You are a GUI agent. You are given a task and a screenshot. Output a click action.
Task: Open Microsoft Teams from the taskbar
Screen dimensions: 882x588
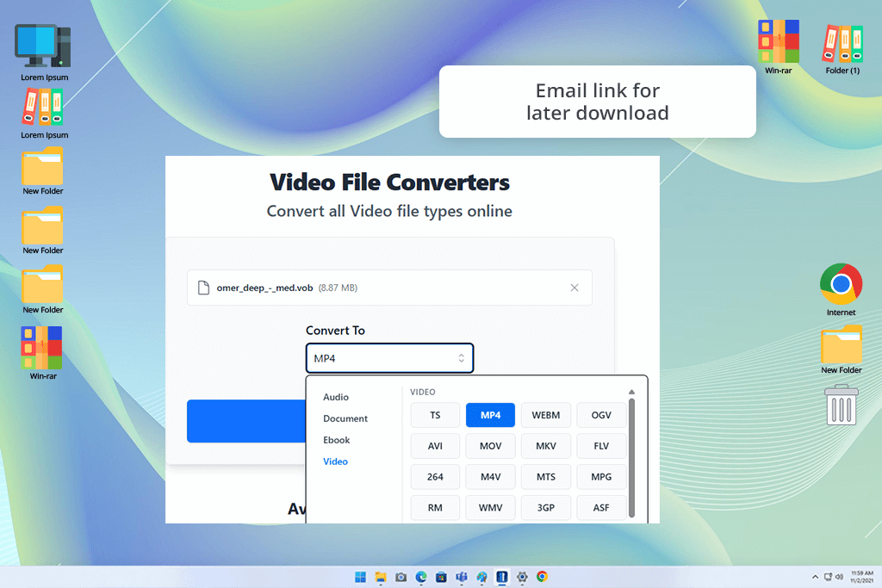tap(462, 577)
